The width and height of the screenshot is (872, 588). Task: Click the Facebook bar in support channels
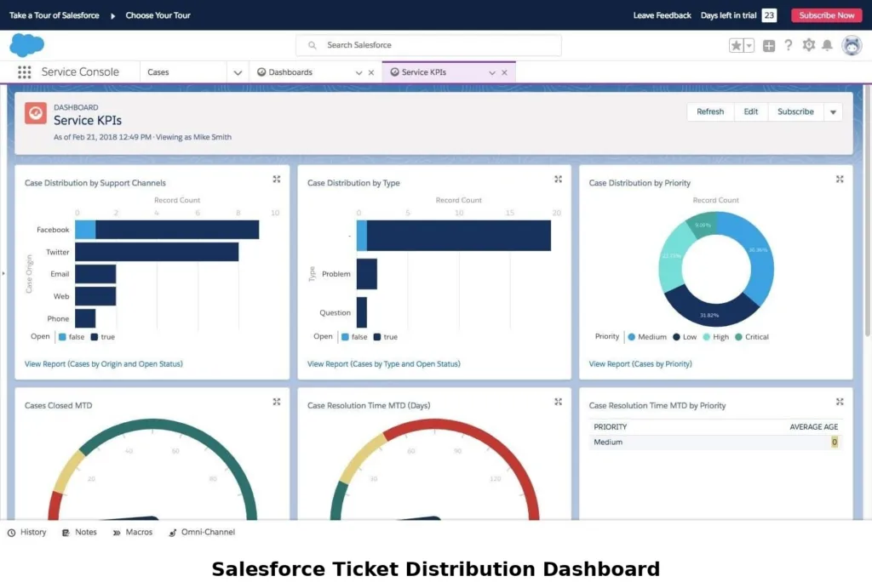coord(167,230)
